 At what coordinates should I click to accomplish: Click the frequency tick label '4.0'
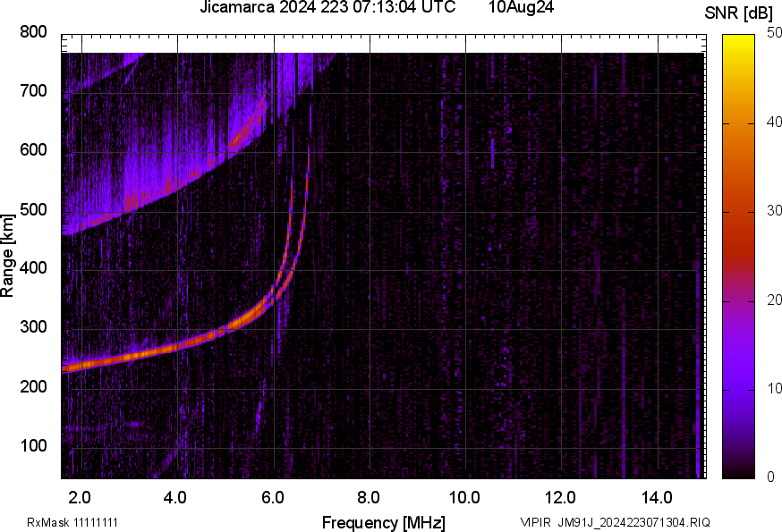[x=175, y=498]
